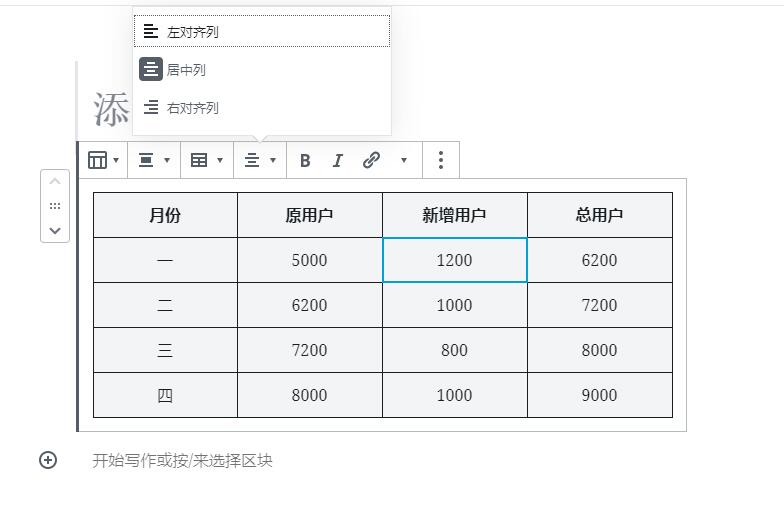784x507 pixels.
Task: Choose 居中列 from the alignment menu
Action: 262,69
